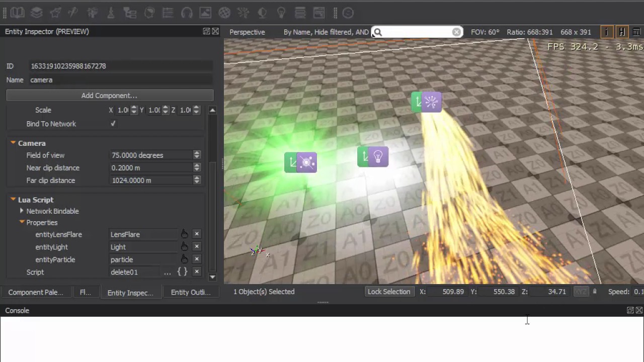644x362 pixels.
Task: Click the X coordinate field 509.89
Action: [447, 292]
